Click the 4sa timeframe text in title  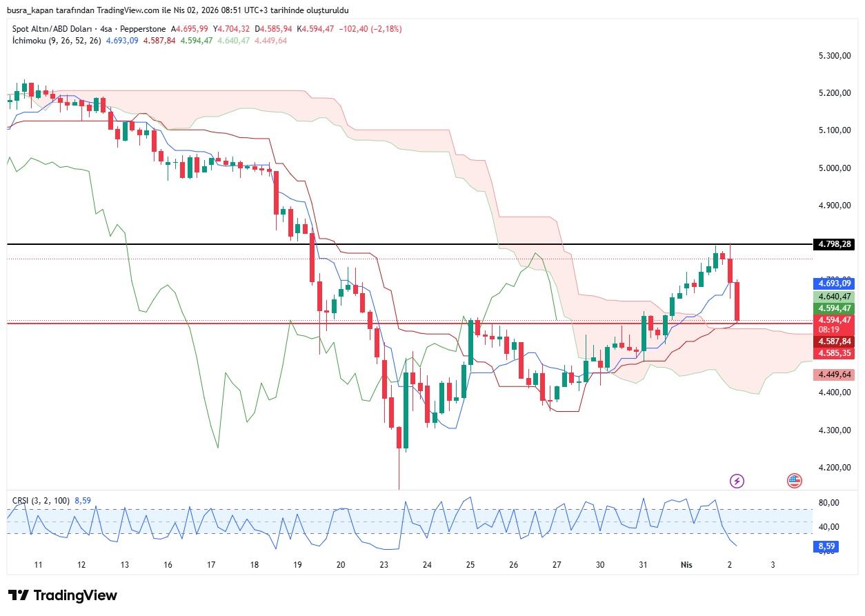[108, 29]
